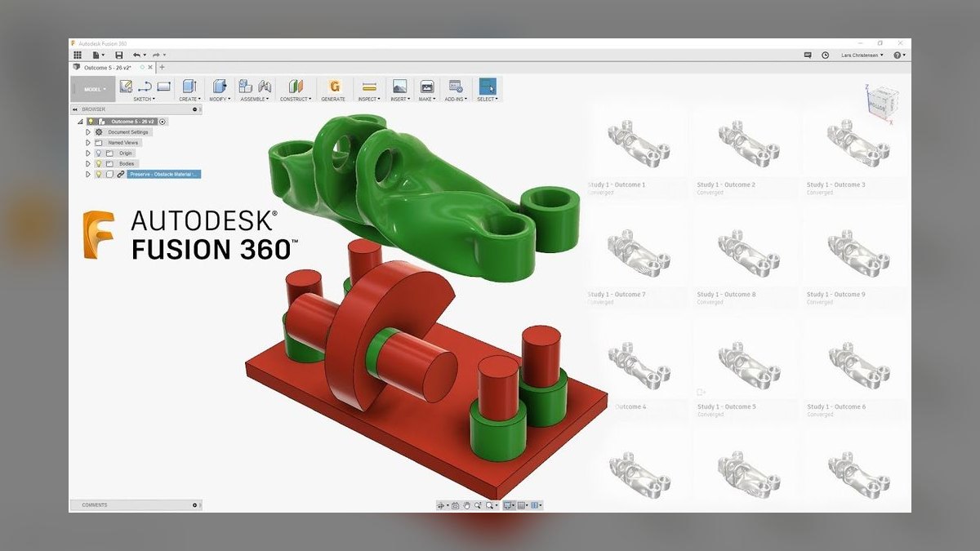Open the CREATE dropdown menu
This screenshot has width=980, height=551.
point(189,99)
